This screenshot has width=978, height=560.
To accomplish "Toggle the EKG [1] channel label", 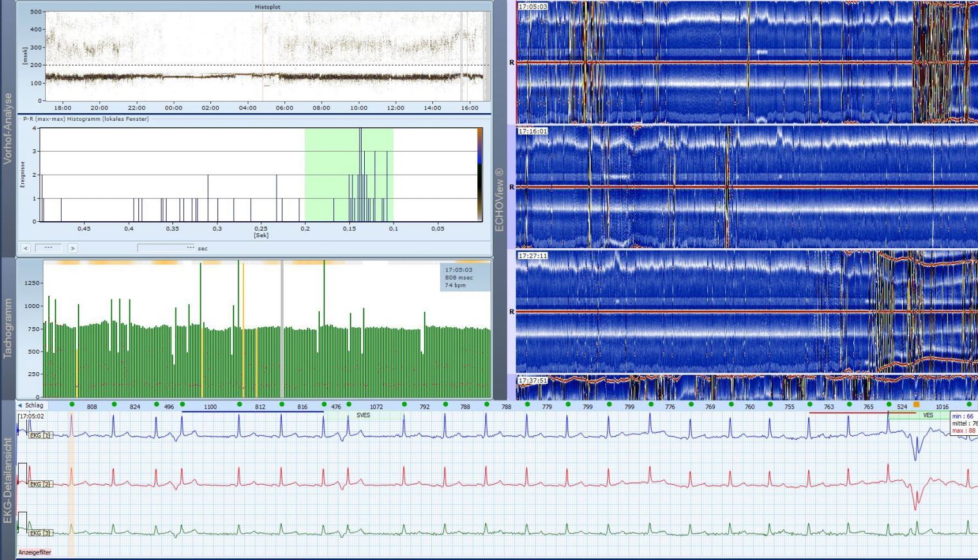I will click(40, 436).
